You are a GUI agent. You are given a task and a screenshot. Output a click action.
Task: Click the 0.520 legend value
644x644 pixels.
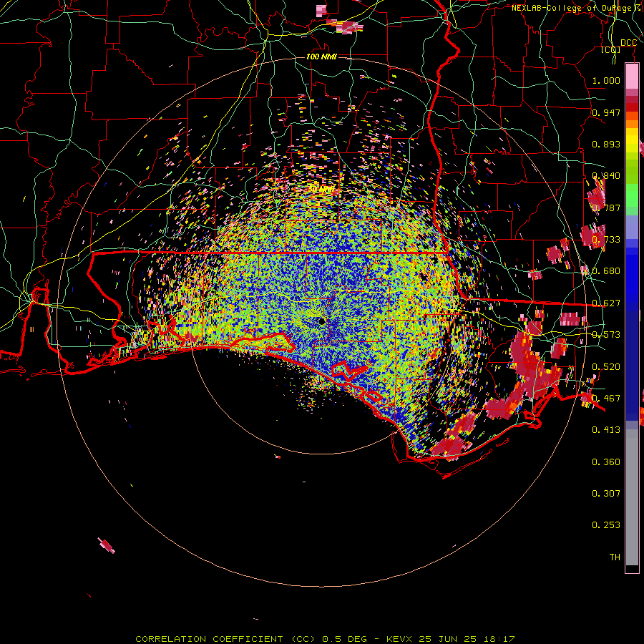click(606, 367)
